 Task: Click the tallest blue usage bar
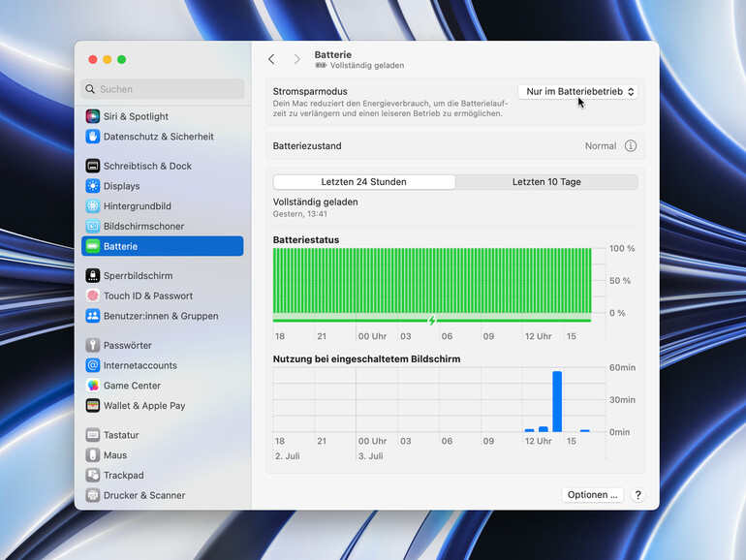click(x=557, y=401)
